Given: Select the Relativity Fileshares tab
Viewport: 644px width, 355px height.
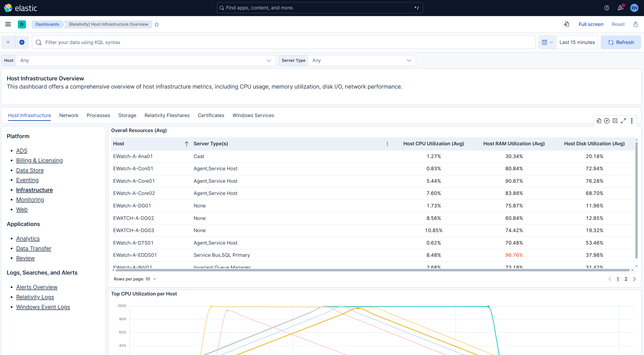Looking at the screenshot, I should 167,116.
